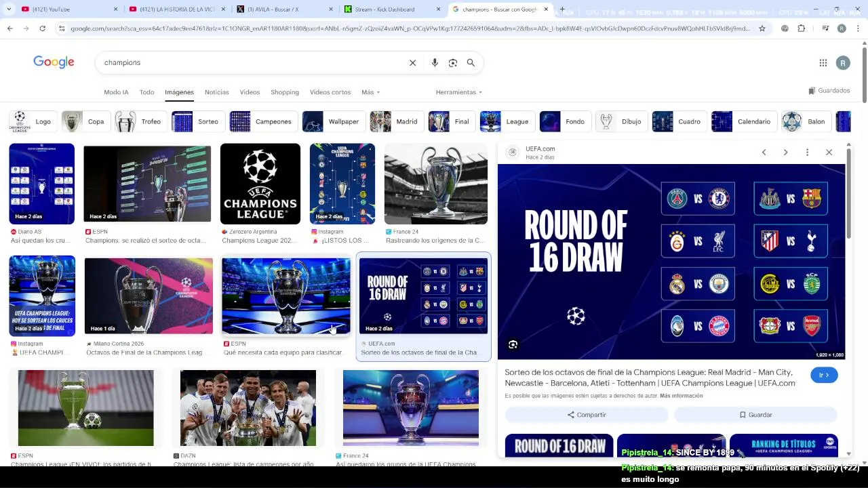Open the Más información link
Viewport: 868px width, 488px height.
(682, 396)
